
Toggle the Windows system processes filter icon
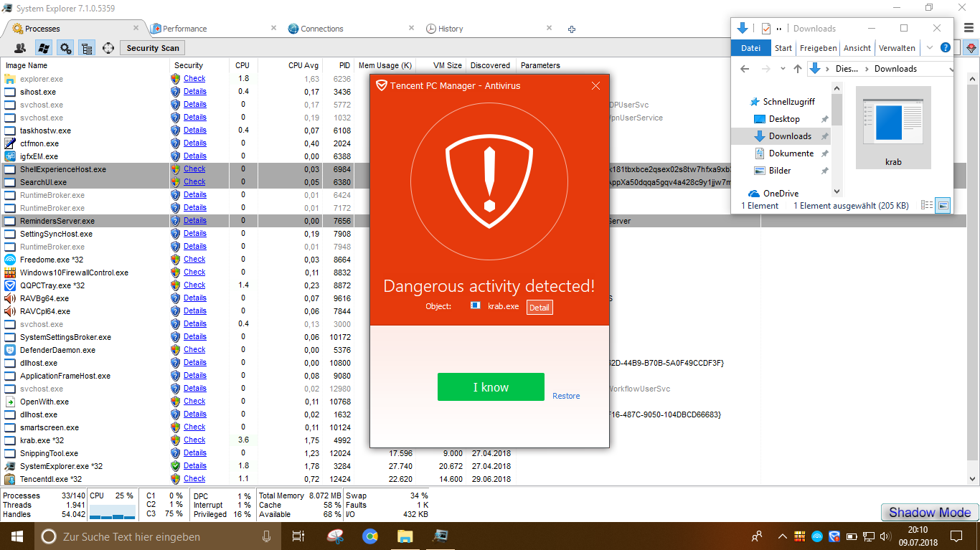[x=43, y=48]
